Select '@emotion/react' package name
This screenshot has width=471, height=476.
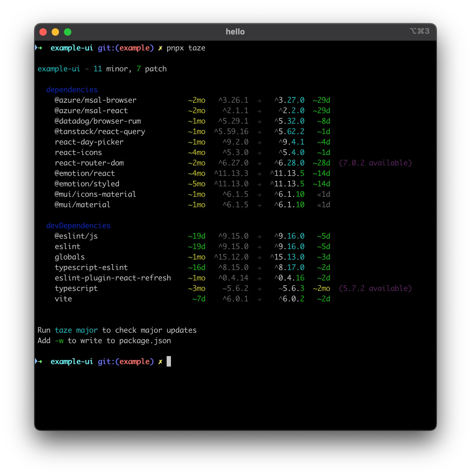tap(85, 173)
